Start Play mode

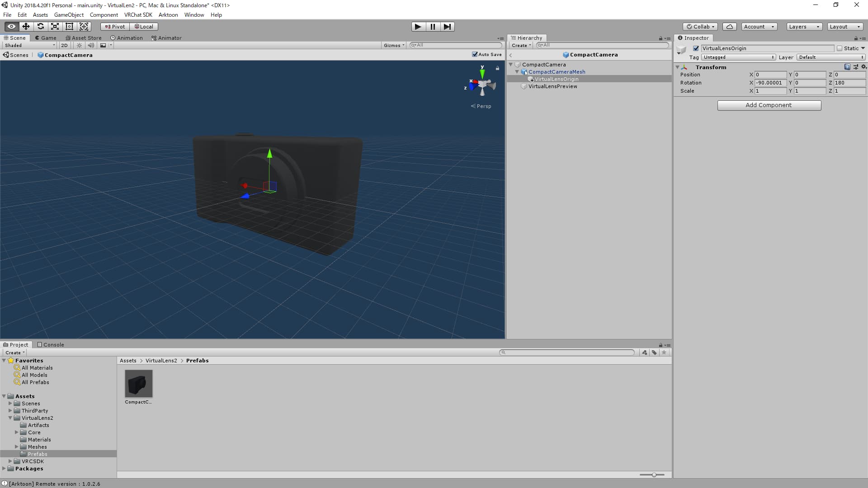418,27
